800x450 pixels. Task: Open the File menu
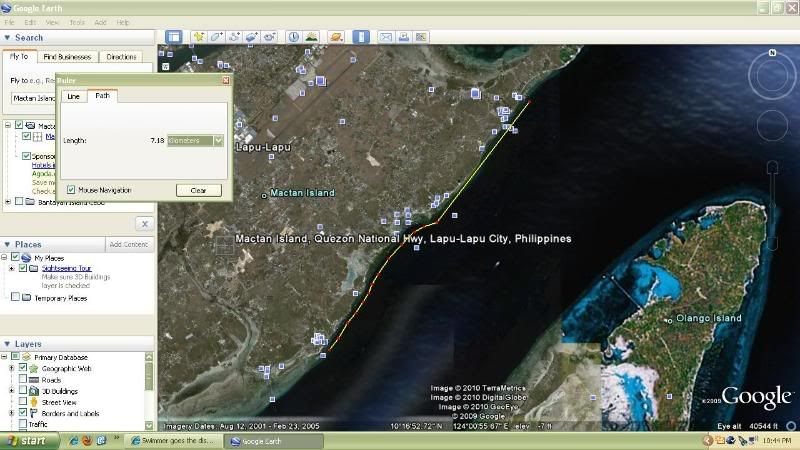tap(9, 22)
